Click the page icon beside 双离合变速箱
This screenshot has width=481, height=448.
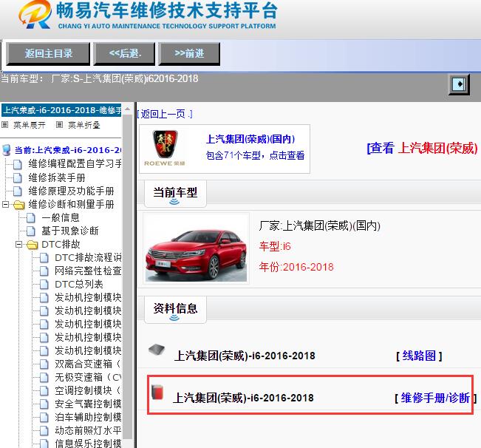[44, 364]
